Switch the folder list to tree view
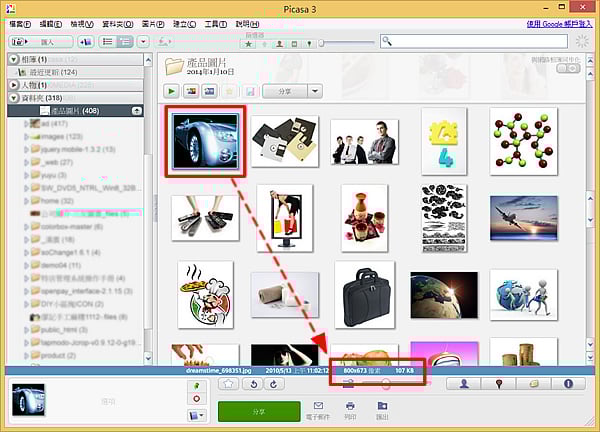Image resolution: width=600 pixels, height=432 pixels. tap(125, 41)
